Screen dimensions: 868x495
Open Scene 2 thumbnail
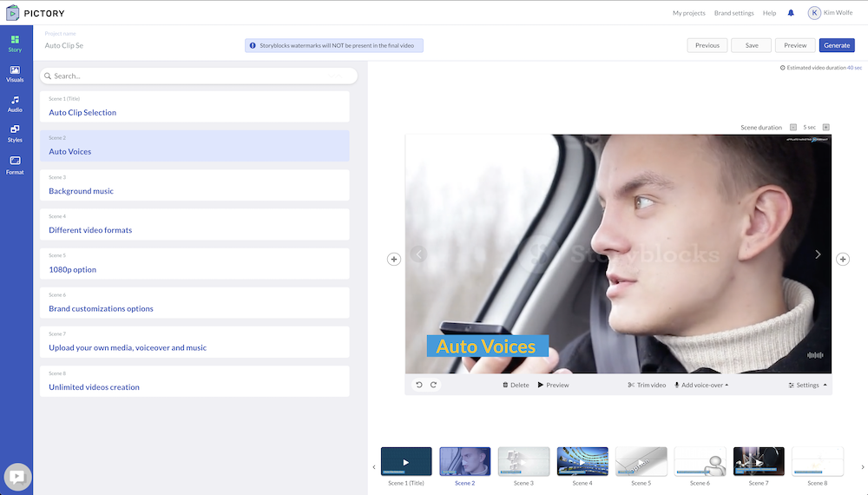465,462
